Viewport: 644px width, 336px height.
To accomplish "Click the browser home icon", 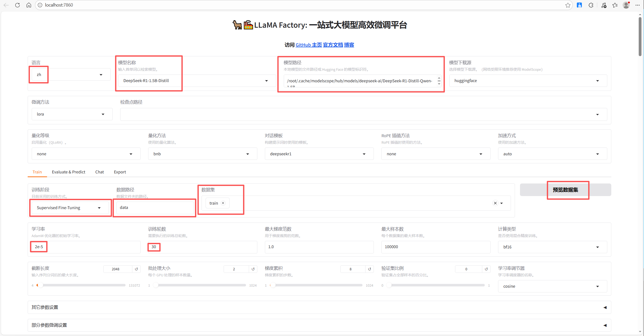I will tap(29, 5).
